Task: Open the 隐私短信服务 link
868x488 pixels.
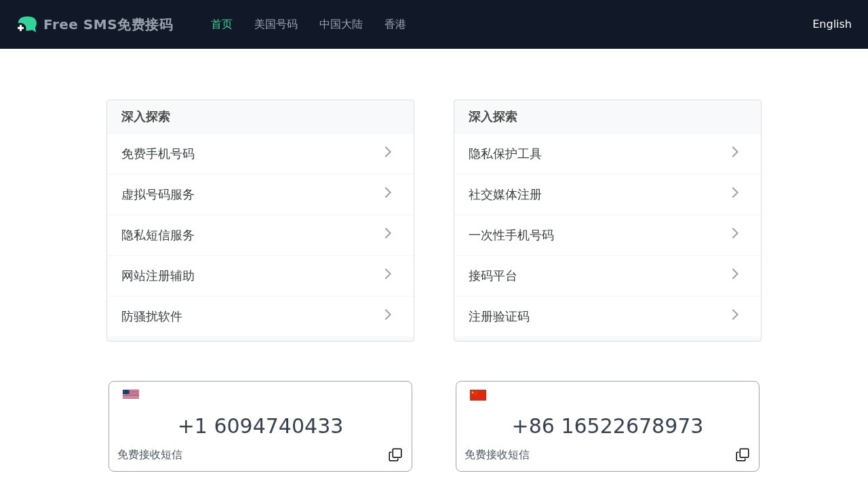Action: 158,235
